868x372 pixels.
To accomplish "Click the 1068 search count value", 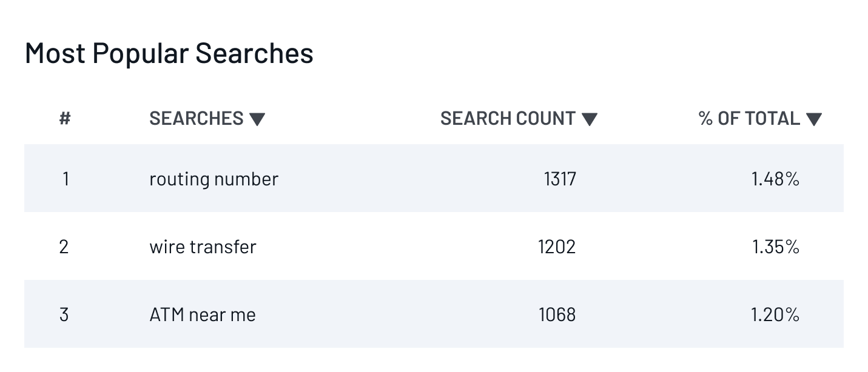I will pyautogui.click(x=557, y=314).
